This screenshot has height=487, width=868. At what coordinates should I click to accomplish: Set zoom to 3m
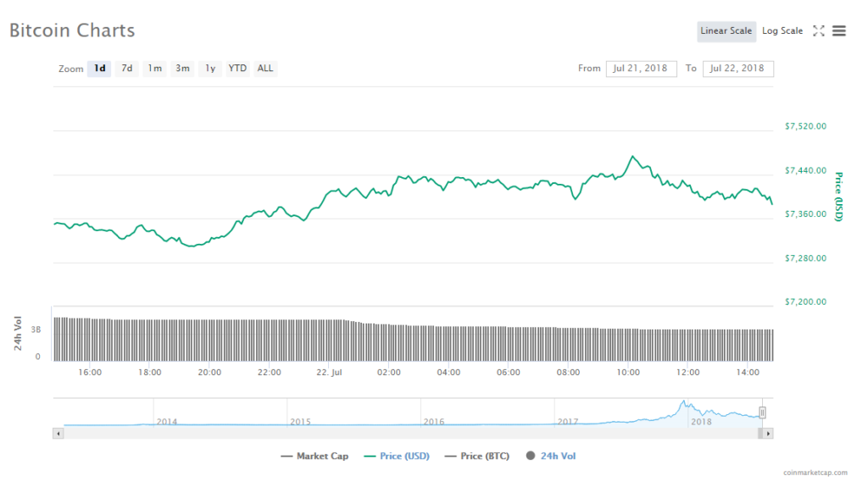click(182, 69)
